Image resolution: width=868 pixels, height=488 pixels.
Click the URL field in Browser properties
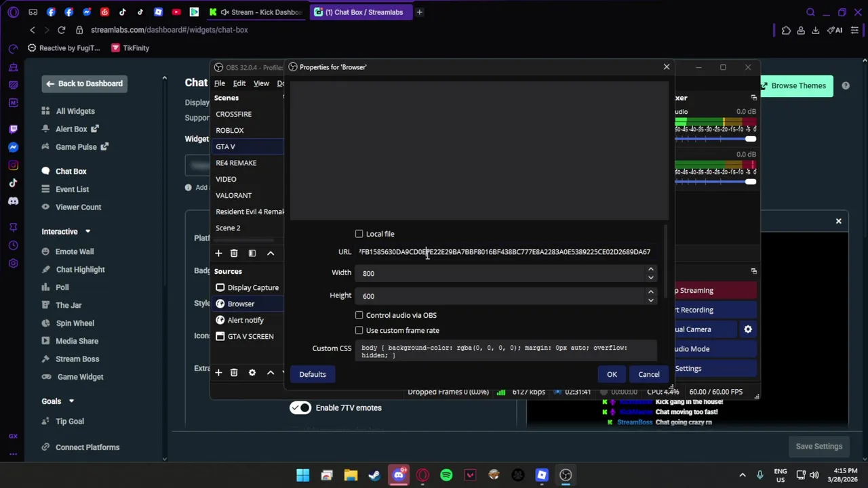point(505,251)
